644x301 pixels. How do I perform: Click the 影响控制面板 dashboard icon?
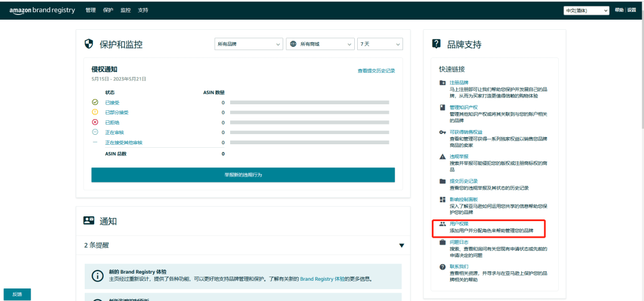442,200
